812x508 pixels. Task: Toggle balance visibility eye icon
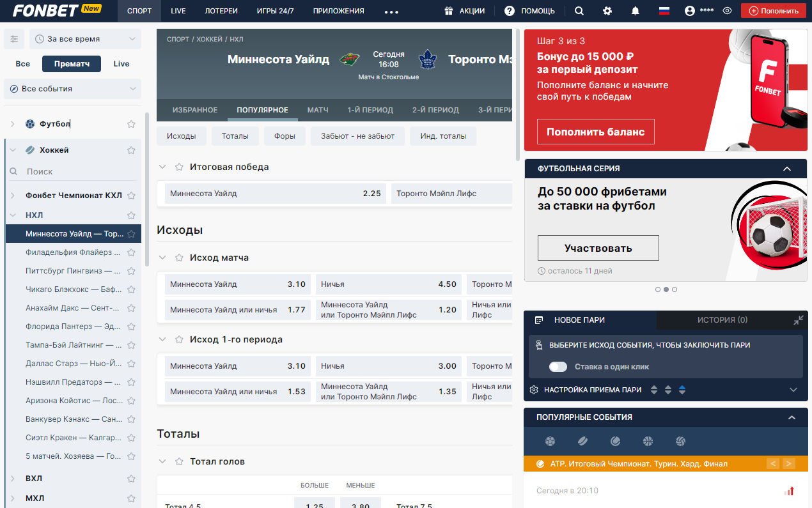(x=727, y=11)
